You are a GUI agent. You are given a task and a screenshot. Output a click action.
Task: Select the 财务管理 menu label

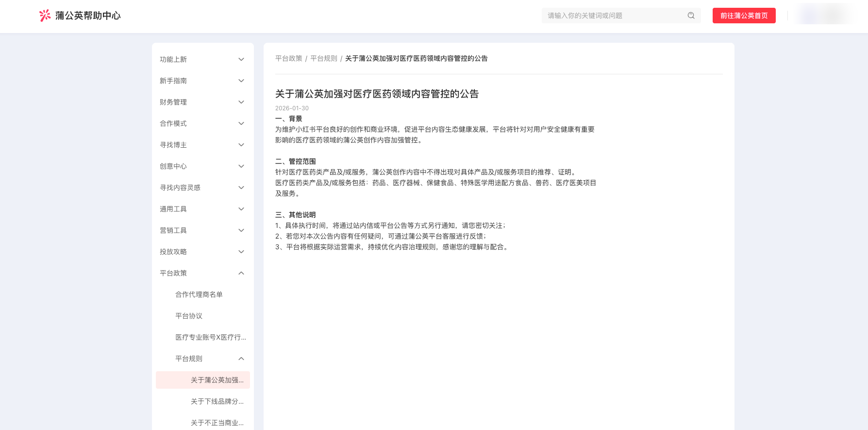(x=173, y=102)
